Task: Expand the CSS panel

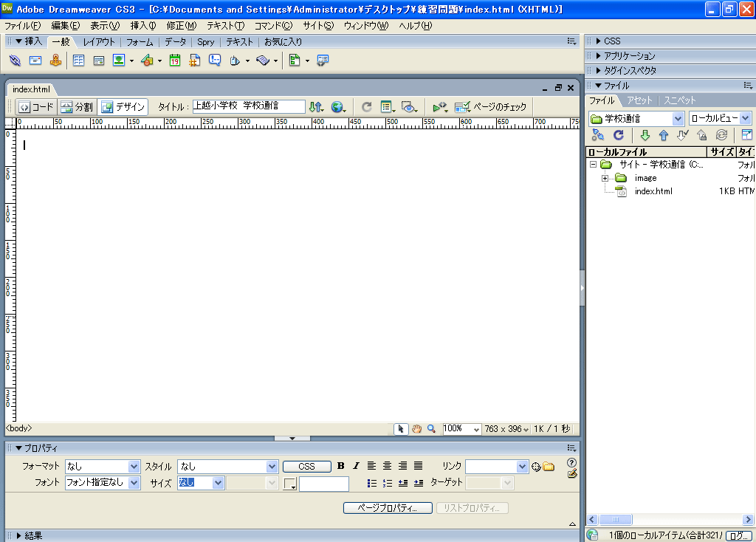Action: click(x=612, y=41)
